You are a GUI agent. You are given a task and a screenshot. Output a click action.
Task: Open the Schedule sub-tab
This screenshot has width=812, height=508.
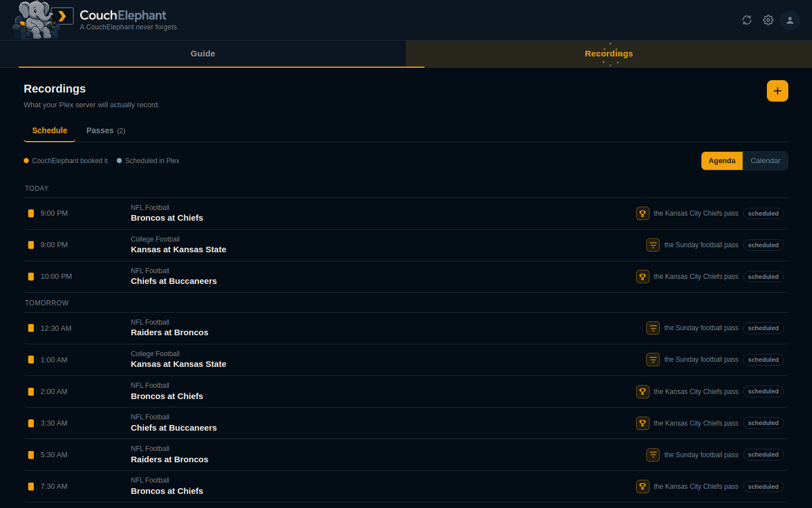(50, 130)
